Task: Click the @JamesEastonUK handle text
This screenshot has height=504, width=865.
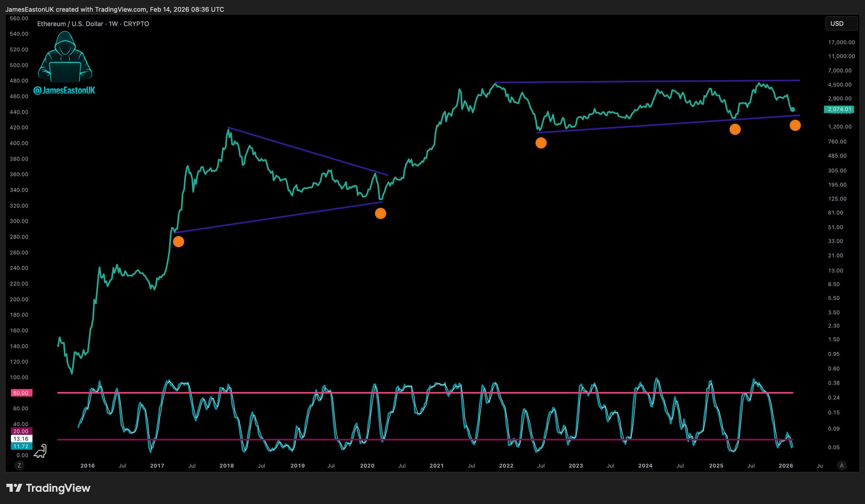Action: [64, 90]
